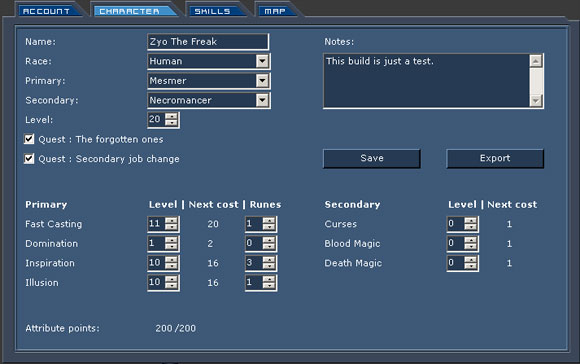Click the 200/200 attribute points value

176,328
